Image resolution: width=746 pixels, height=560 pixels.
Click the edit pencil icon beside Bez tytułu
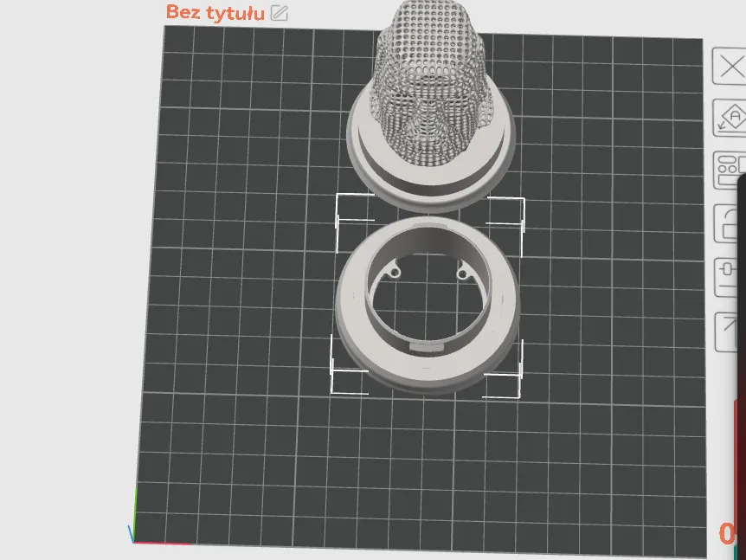pos(280,13)
